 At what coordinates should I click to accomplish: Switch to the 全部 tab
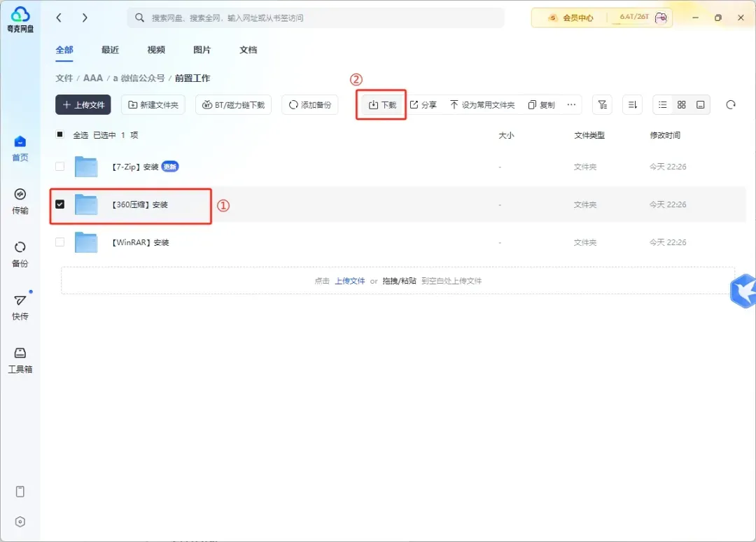64,50
